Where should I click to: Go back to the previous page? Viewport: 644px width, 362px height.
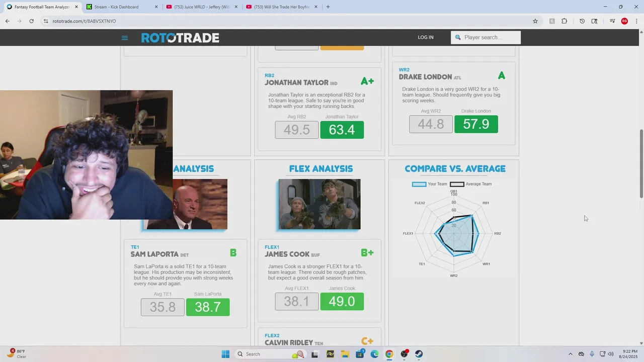point(8,21)
